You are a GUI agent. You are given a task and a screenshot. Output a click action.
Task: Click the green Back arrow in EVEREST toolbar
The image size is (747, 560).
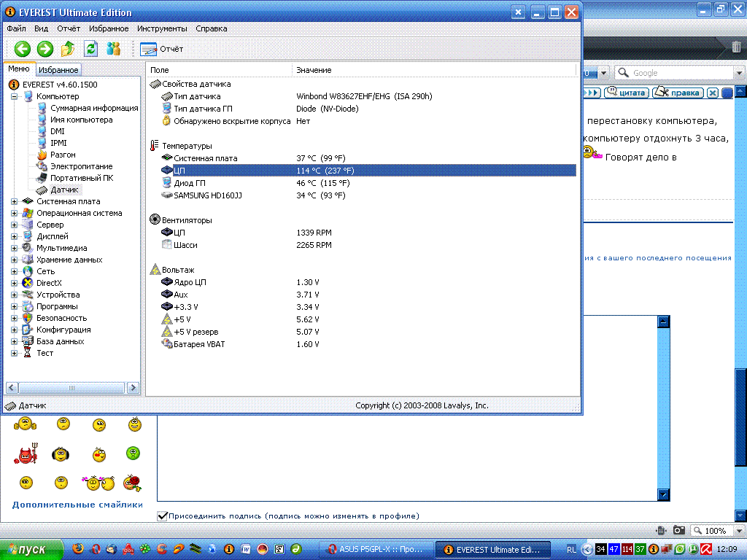point(22,49)
